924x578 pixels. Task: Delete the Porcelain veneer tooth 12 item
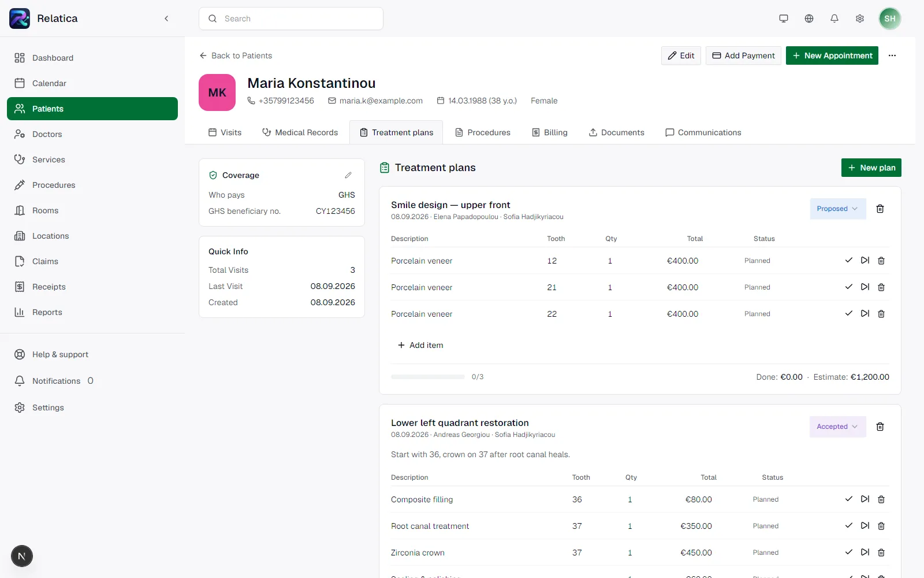[x=881, y=261]
